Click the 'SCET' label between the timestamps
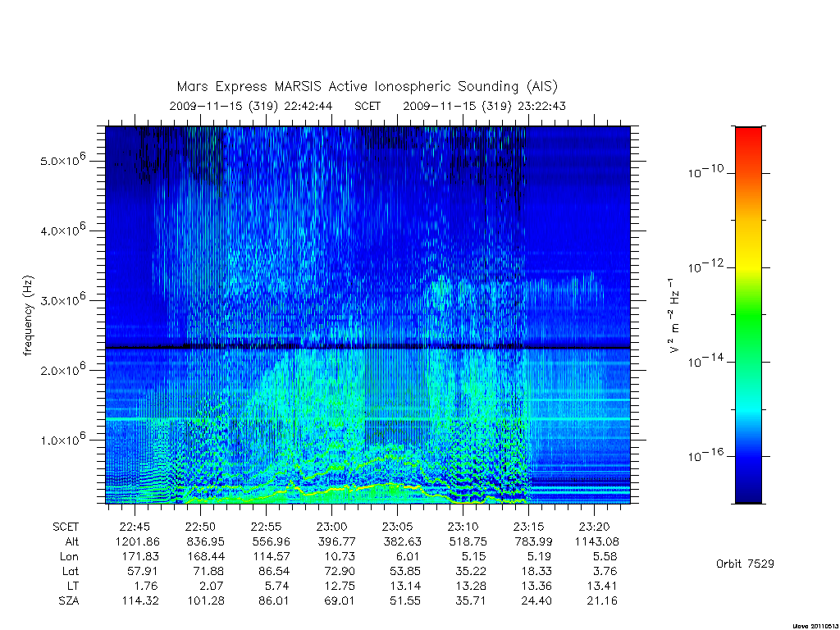This screenshot has height=630, width=840. [367, 106]
